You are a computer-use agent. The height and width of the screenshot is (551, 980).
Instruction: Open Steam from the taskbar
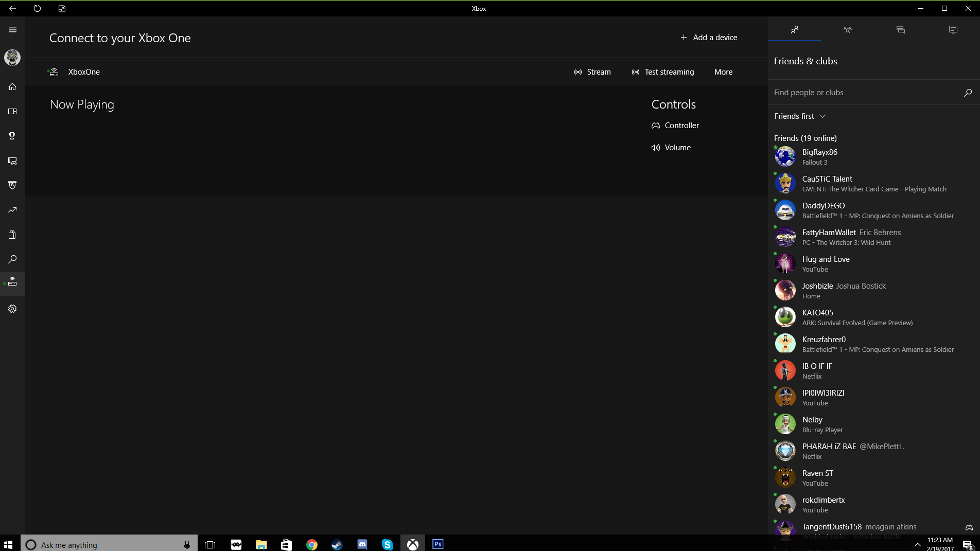337,544
